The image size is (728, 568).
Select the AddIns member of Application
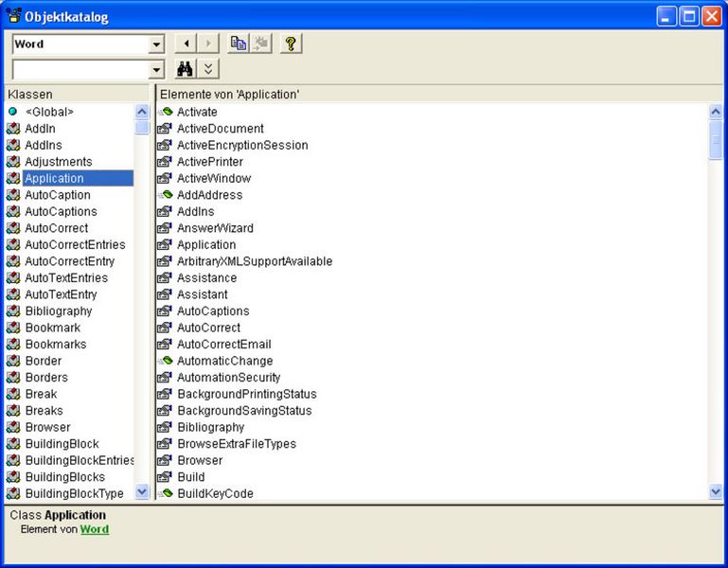[x=195, y=211]
